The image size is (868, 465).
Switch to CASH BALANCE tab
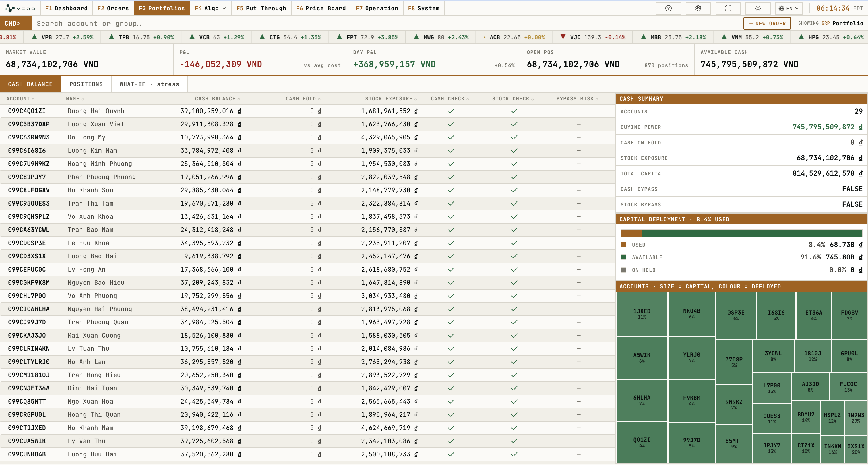point(30,84)
